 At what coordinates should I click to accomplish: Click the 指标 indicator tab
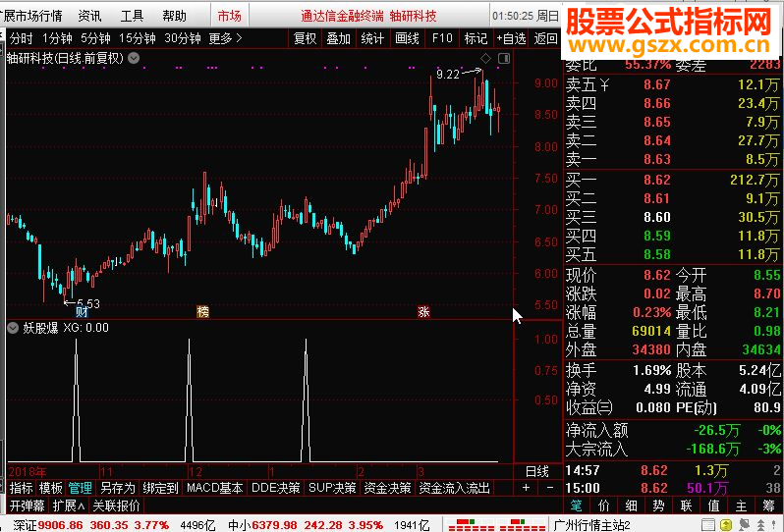coord(21,488)
